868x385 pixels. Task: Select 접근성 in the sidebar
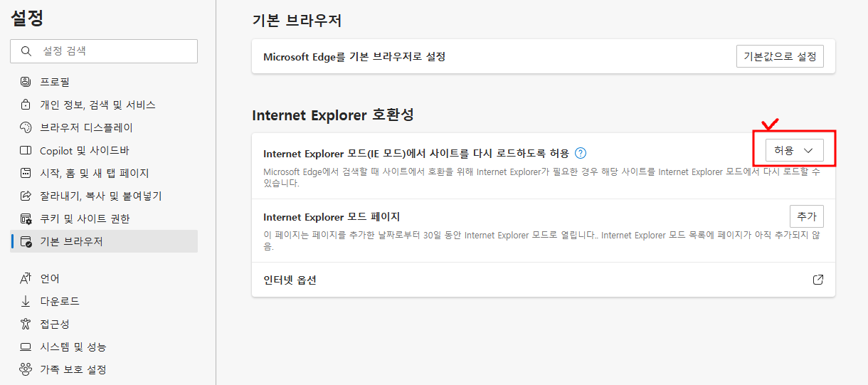[105, 324]
